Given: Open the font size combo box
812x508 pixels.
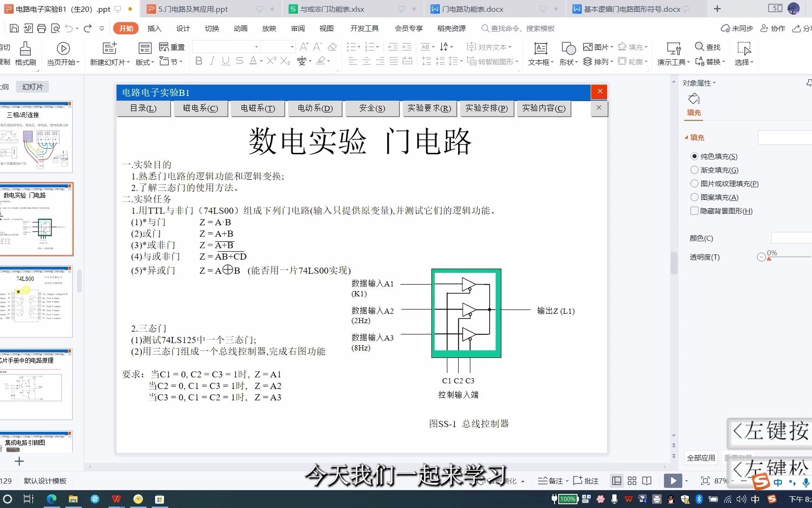Looking at the screenshot, I should 278,47.
